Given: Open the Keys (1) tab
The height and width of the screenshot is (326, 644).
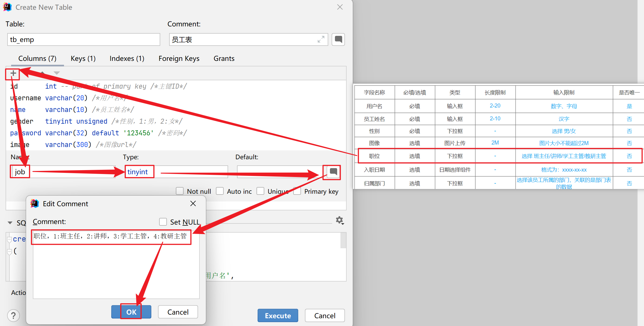Looking at the screenshot, I should click(x=83, y=59).
